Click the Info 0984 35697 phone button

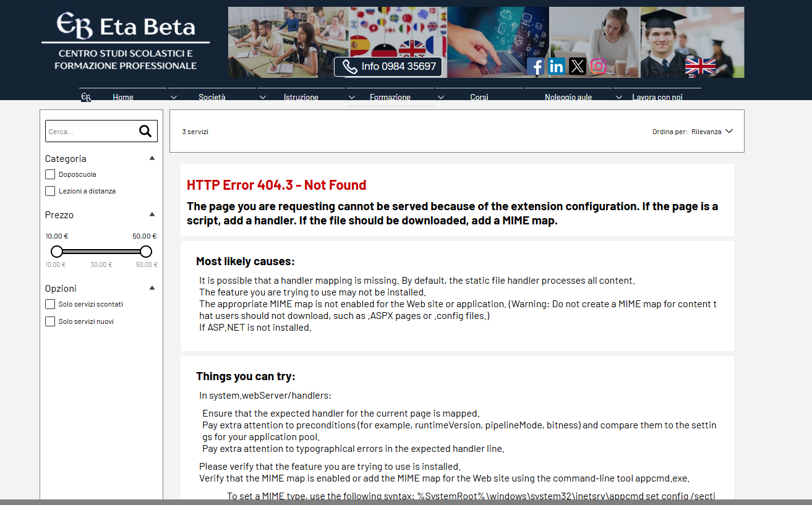click(388, 67)
